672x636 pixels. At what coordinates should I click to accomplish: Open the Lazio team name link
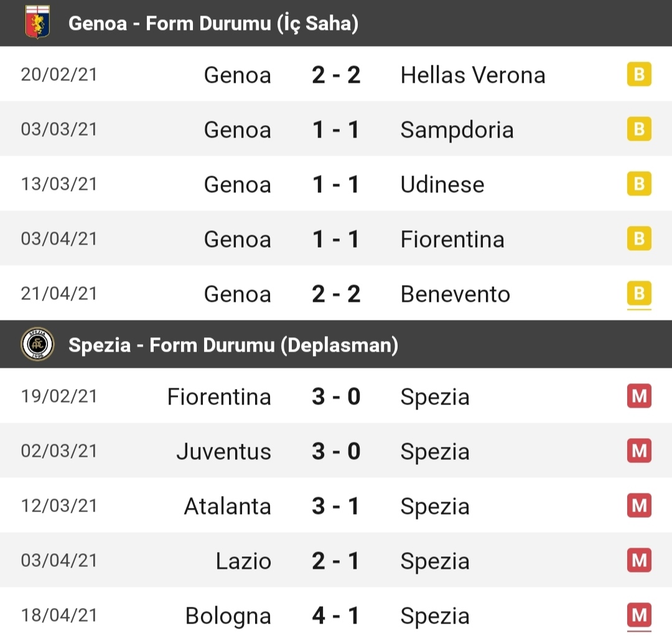pos(243,561)
